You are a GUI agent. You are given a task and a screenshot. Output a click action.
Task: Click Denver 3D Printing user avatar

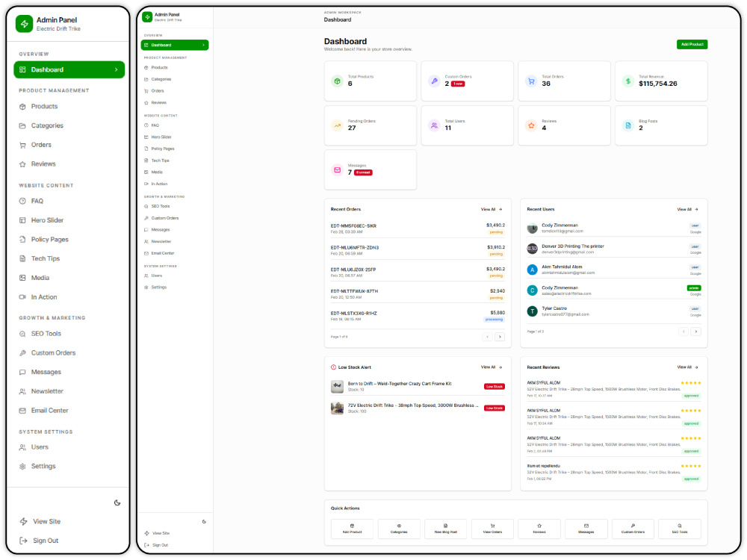pyautogui.click(x=532, y=249)
